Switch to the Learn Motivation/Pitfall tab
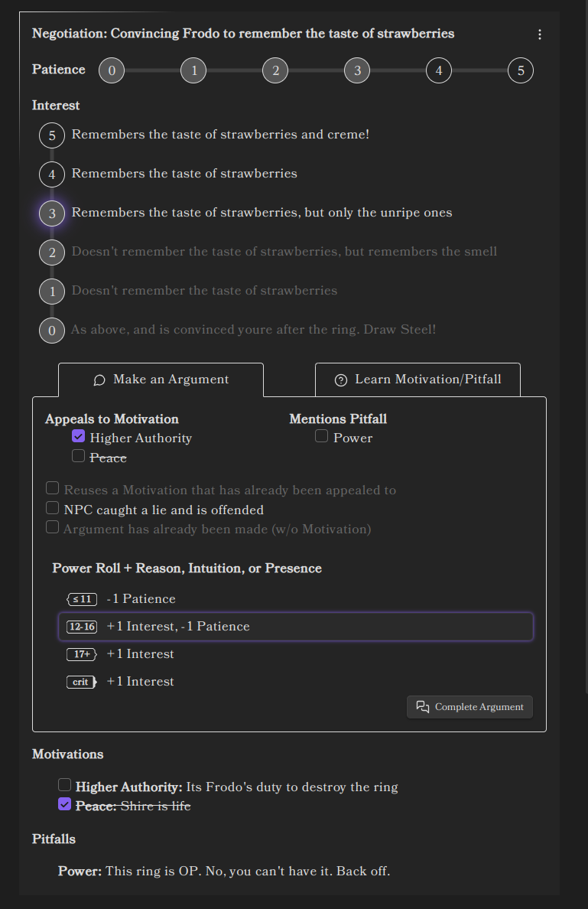 pos(417,379)
